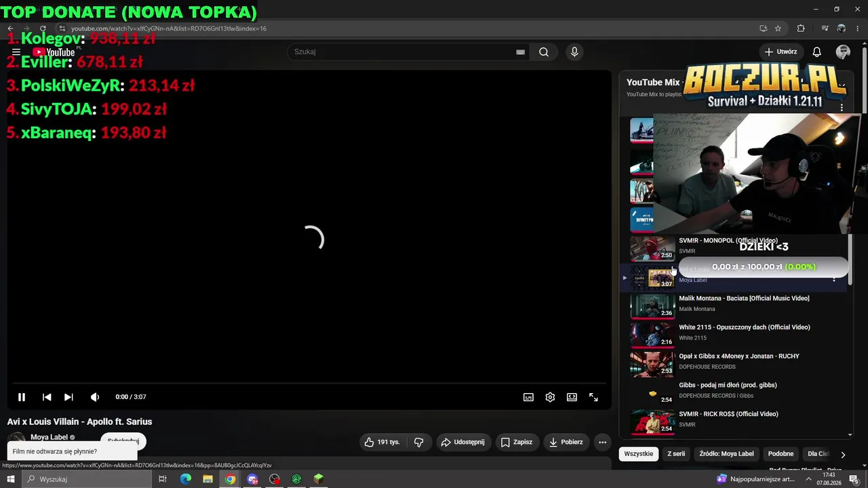Share the video via Udostępnij

tap(463, 442)
